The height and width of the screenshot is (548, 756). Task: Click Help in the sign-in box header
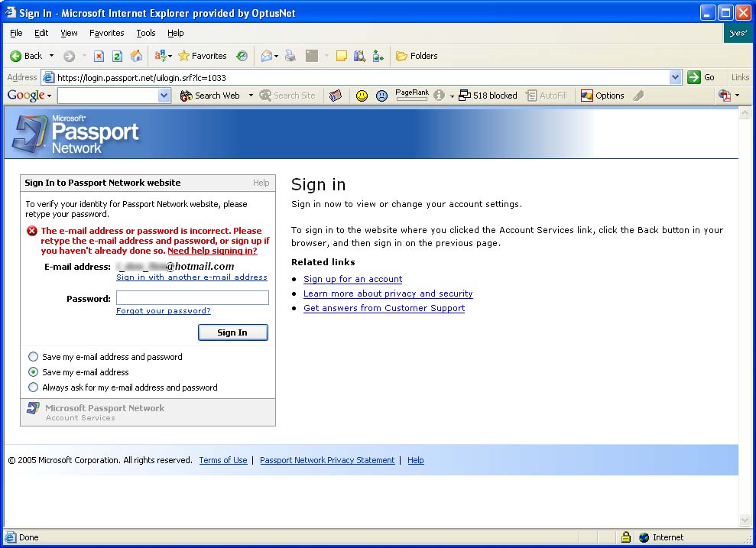click(261, 183)
